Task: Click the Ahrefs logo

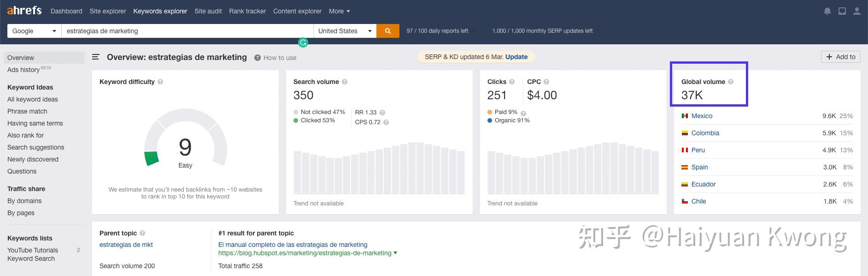Action: (24, 11)
